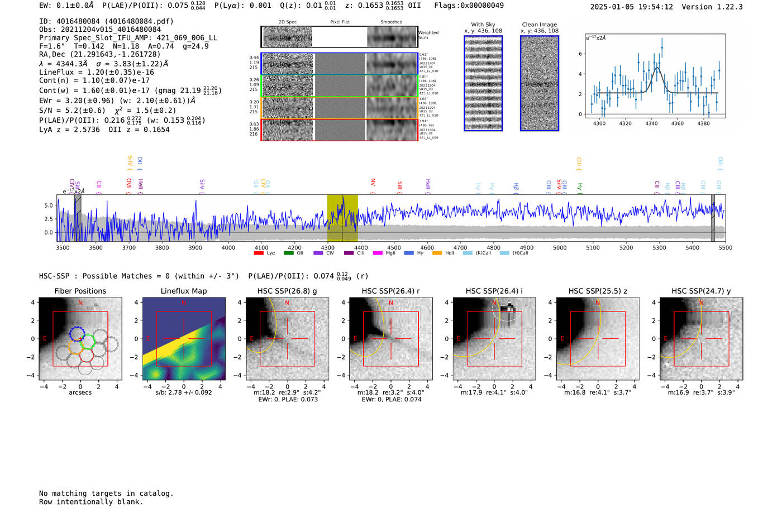
Task: Click the white dashed circle in i-band image
Action: [x=507, y=308]
